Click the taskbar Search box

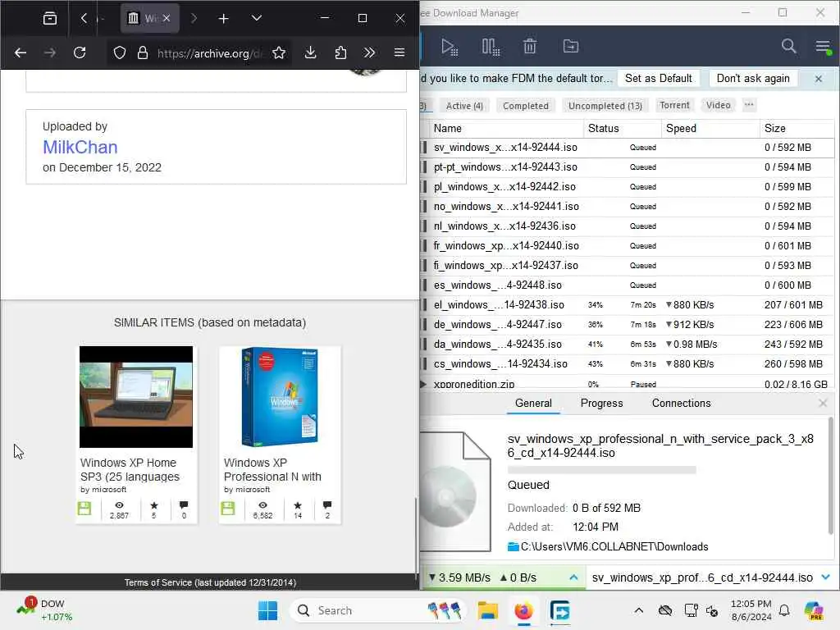click(377, 610)
